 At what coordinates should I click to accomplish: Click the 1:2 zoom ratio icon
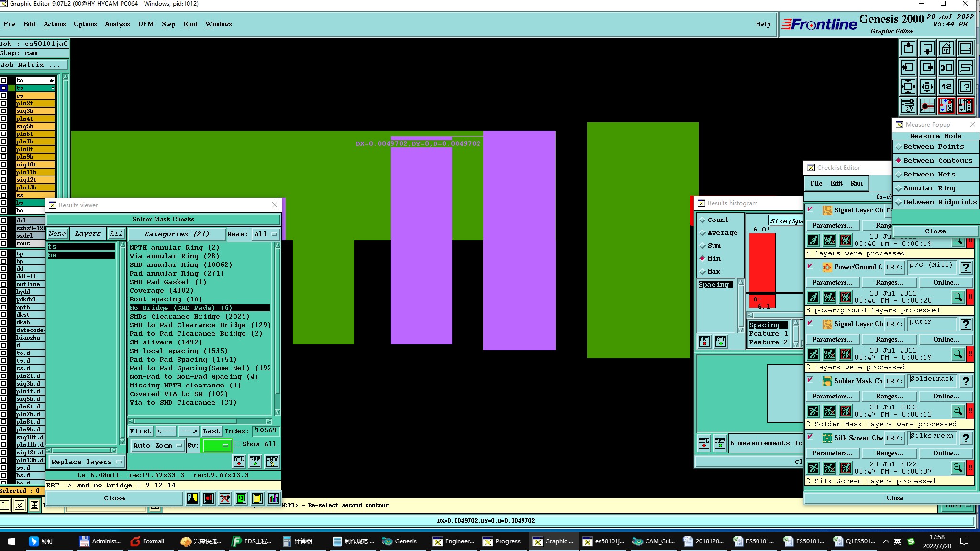946,87
